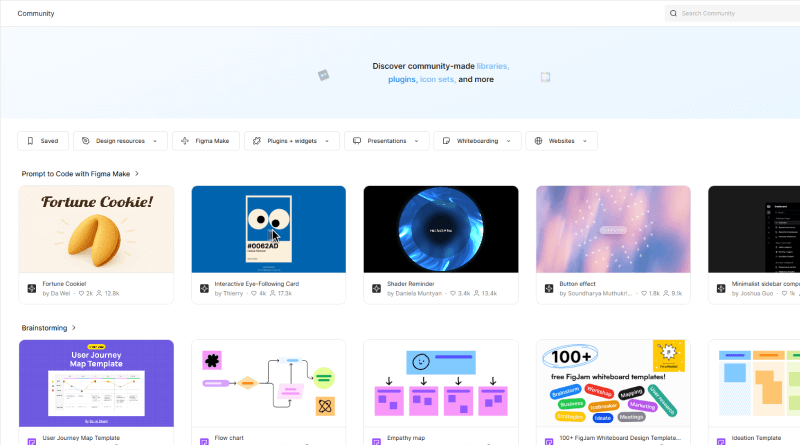
Task: Click the Figma Make icon on the Fortune Cookie card
Action: tap(32, 289)
